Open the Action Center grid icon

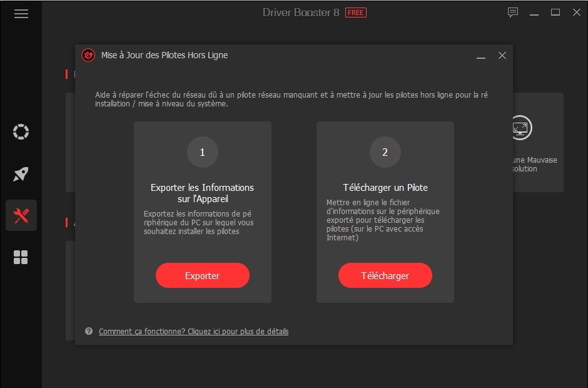21,257
